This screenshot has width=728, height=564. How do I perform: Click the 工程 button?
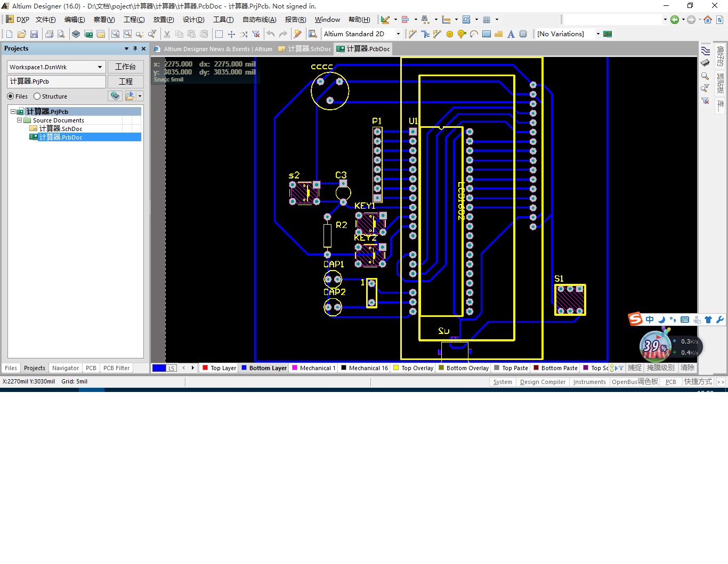[x=126, y=81]
